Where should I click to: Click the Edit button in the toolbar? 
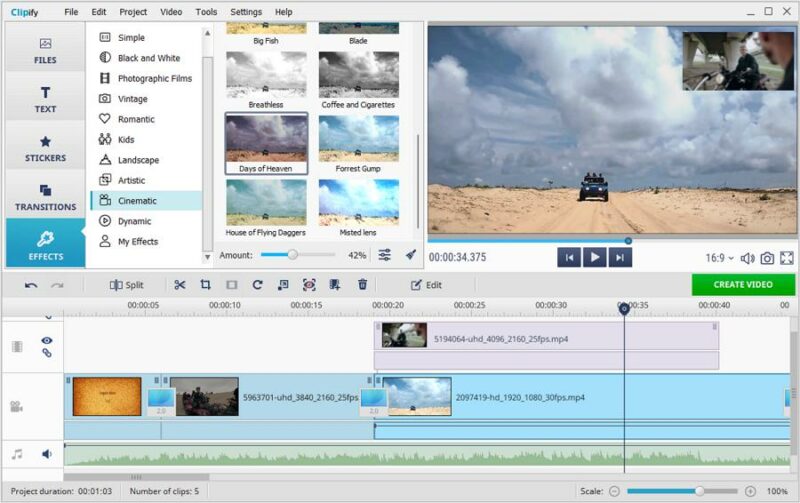[x=427, y=285]
